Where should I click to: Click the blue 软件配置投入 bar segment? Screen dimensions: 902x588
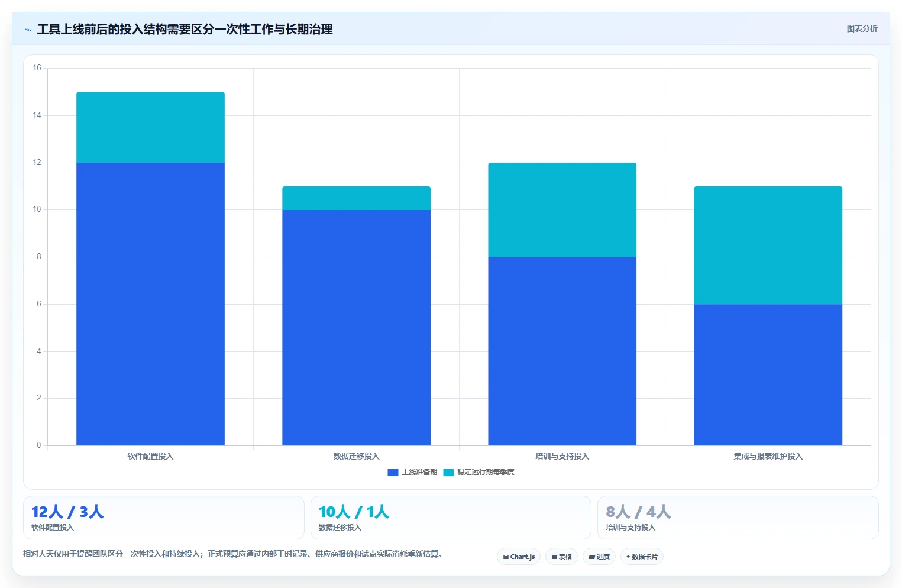click(150, 304)
